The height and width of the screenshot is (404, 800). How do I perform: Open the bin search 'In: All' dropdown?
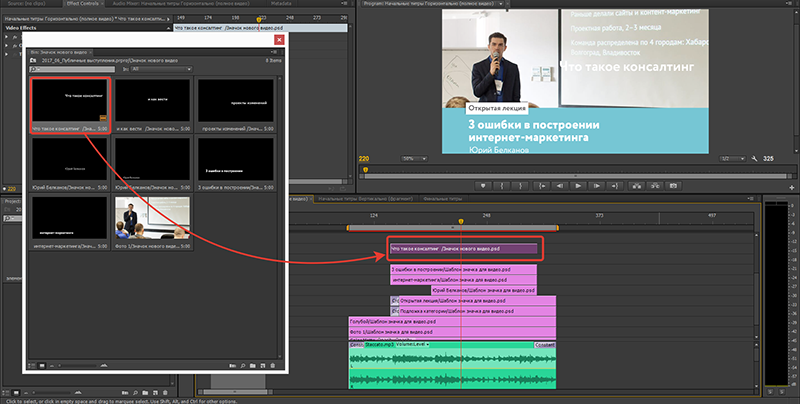click(160, 70)
